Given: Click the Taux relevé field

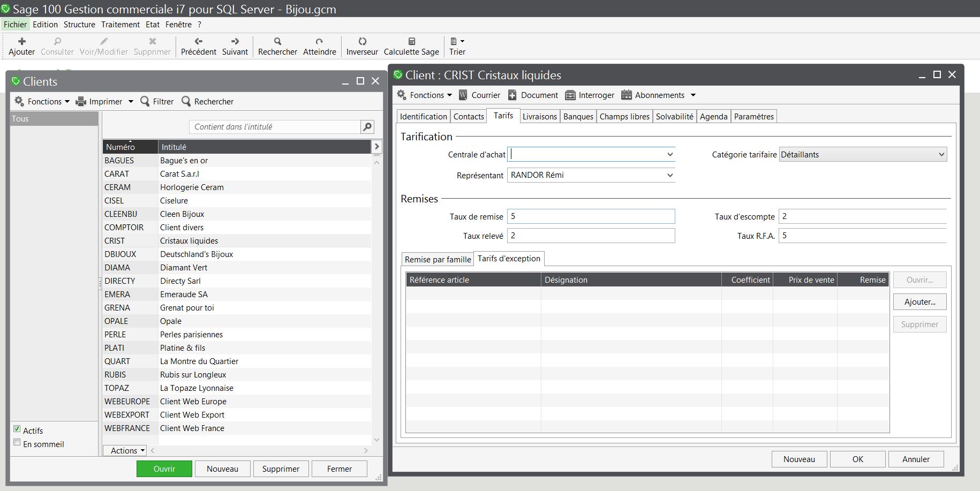Looking at the screenshot, I should (591, 236).
